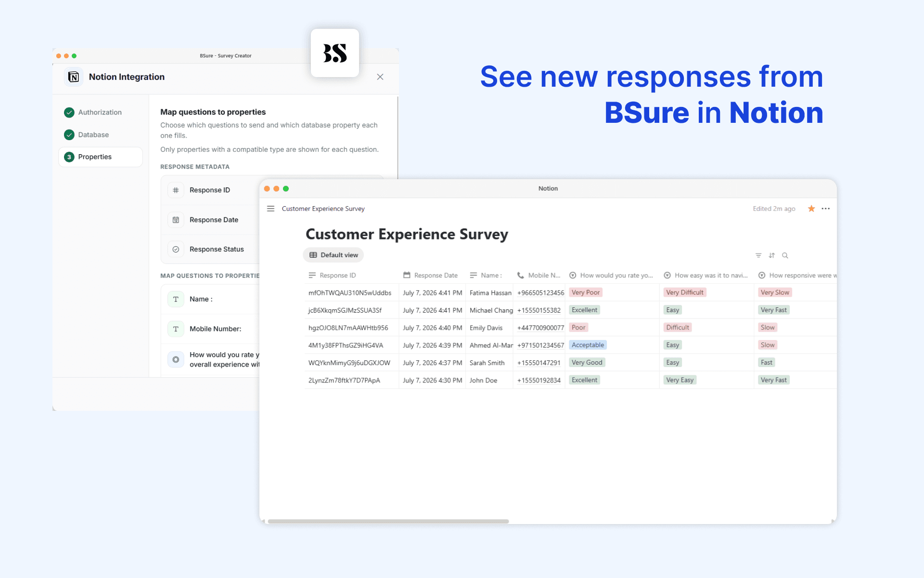Click the Very Poor tag for Fatima Hassan

point(586,292)
